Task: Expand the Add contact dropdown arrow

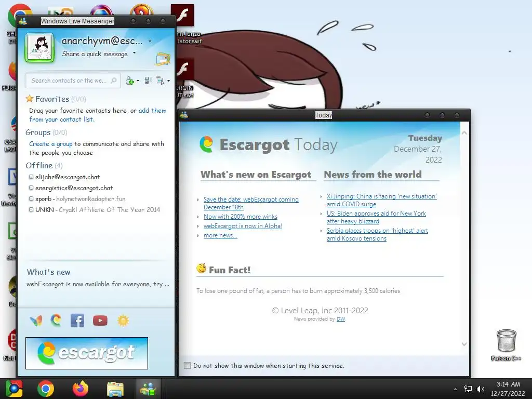Action: tap(138, 81)
